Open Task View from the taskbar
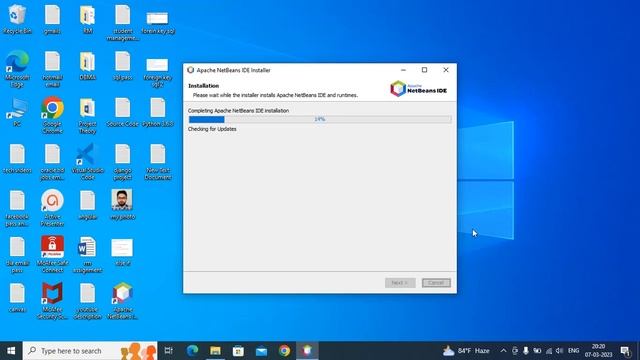 tap(169, 351)
